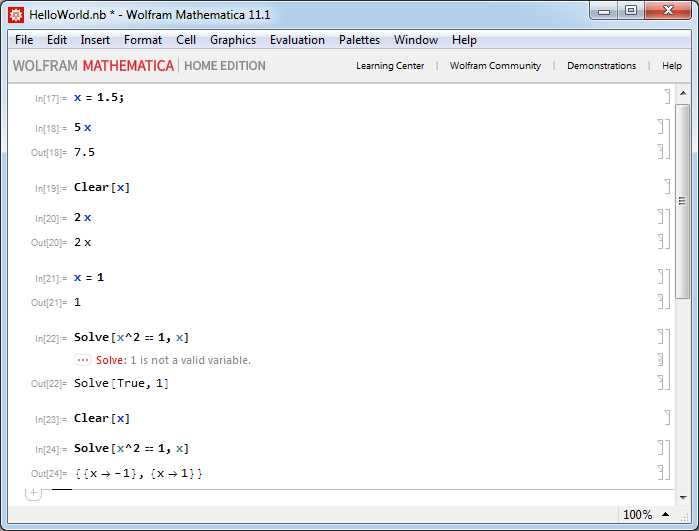
Task: Maximize the Mathematica window
Action: (631, 11)
